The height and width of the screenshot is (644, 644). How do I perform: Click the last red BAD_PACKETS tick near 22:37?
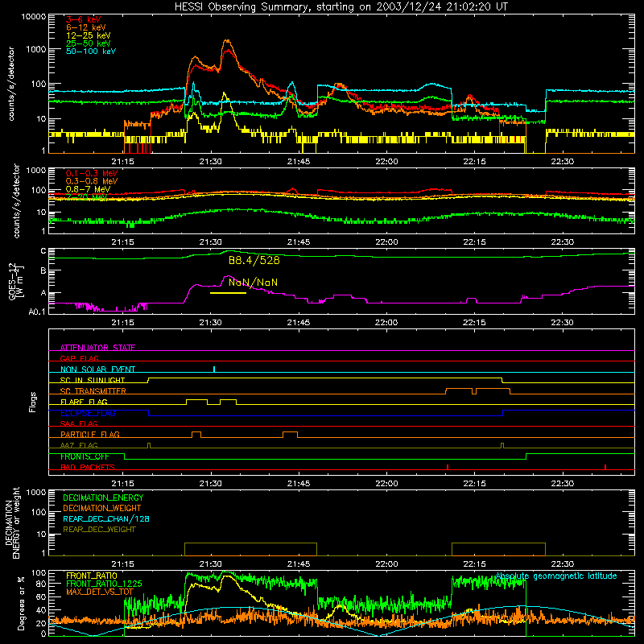(605, 467)
